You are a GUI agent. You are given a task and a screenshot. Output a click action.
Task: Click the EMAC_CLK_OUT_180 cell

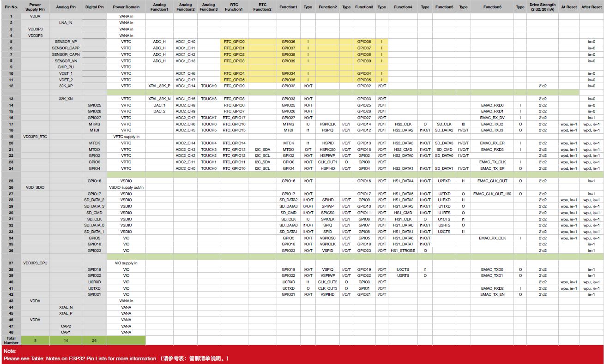pos(492,194)
